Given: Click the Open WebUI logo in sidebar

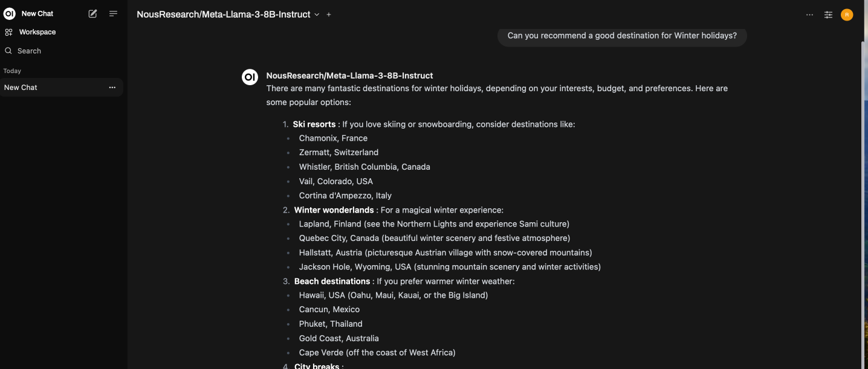Looking at the screenshot, I should click(9, 13).
